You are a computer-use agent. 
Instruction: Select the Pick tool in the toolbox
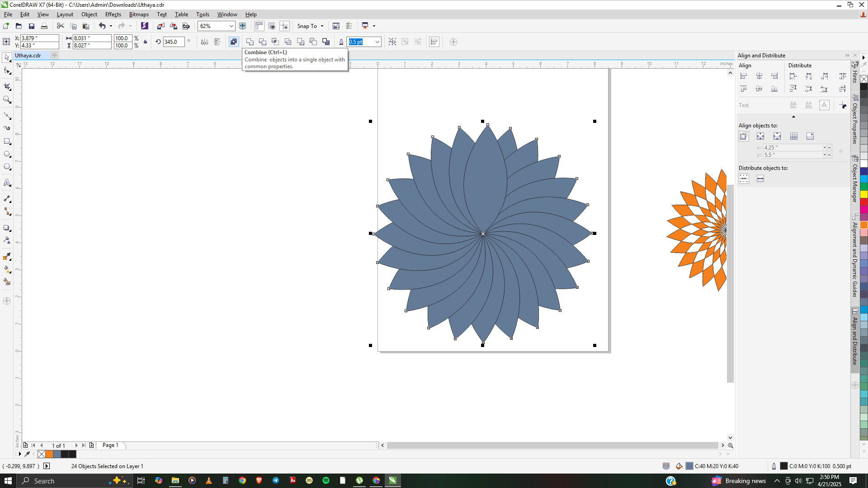(x=7, y=58)
